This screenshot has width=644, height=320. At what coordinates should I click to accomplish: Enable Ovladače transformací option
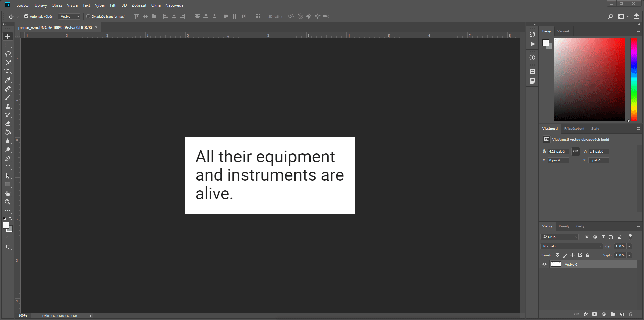[88, 16]
